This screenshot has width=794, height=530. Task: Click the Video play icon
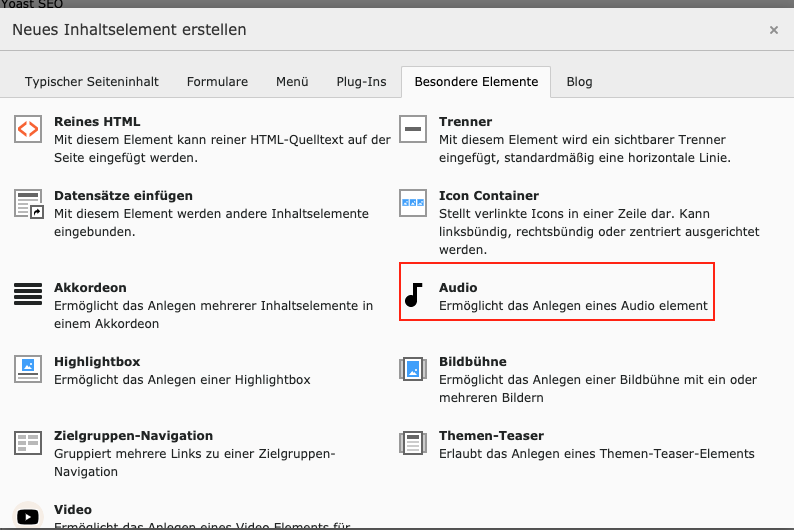point(28,515)
